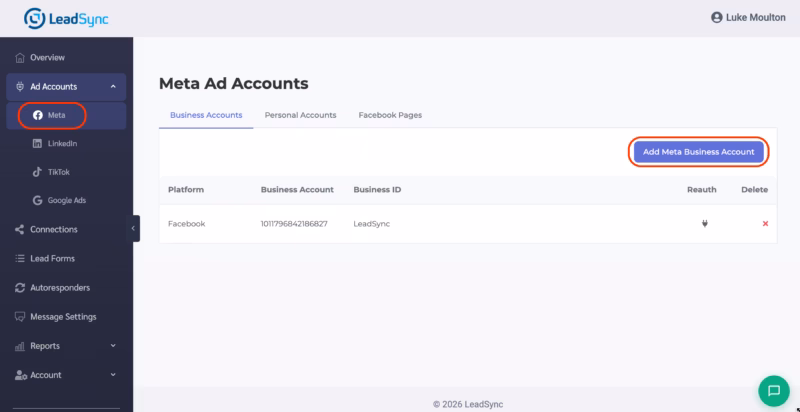800x412 pixels.
Task: Delete the Facebook business account row
Action: pos(765,224)
